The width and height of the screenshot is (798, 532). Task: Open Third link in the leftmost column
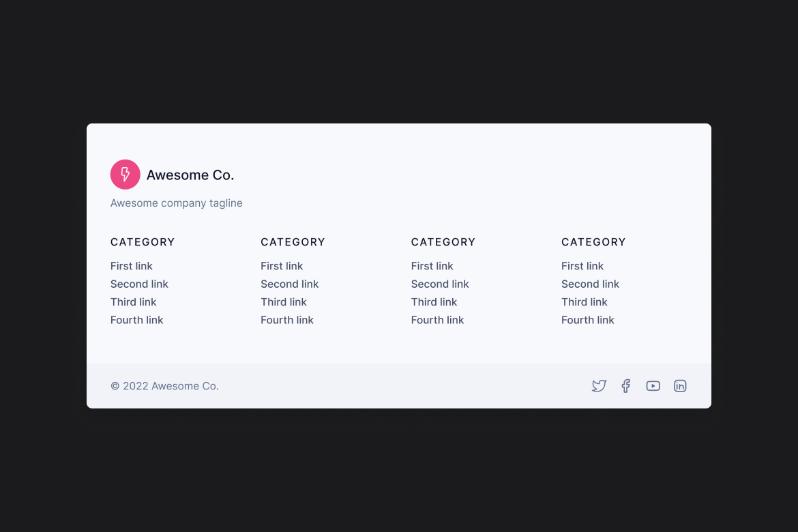tap(133, 301)
